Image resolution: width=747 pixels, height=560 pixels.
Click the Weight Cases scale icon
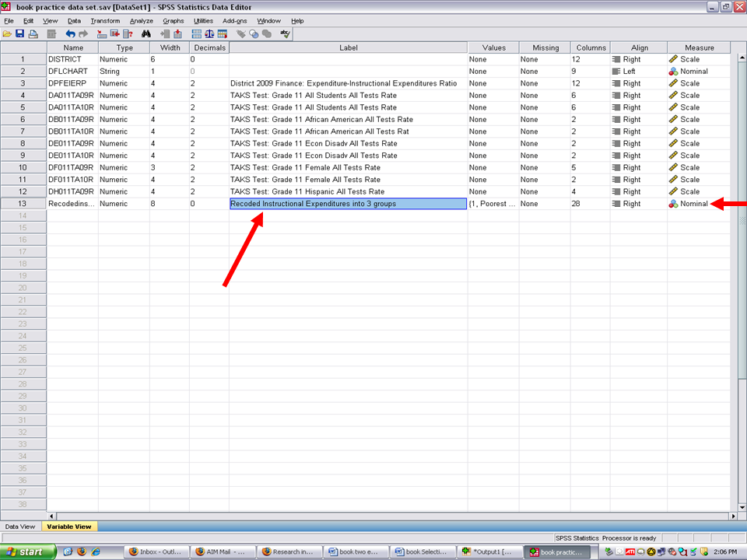(209, 34)
